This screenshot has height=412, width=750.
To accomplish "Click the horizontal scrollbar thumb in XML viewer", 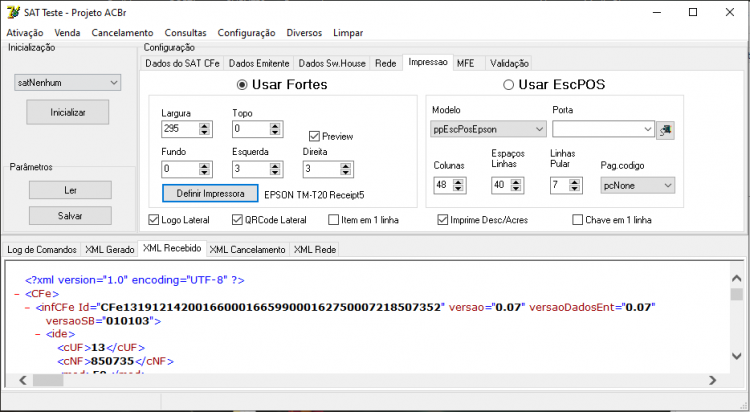I will tap(48, 380).
